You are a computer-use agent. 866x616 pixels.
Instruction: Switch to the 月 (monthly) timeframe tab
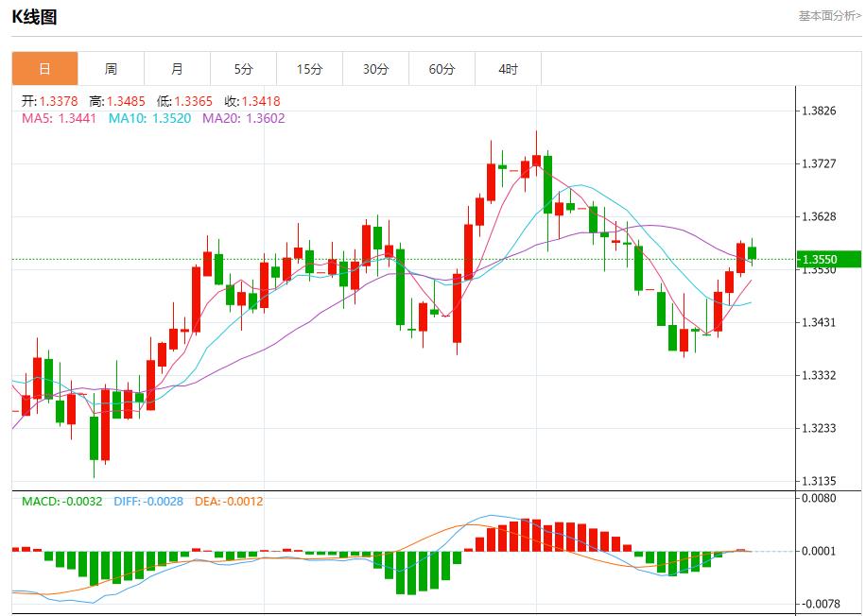pos(178,68)
